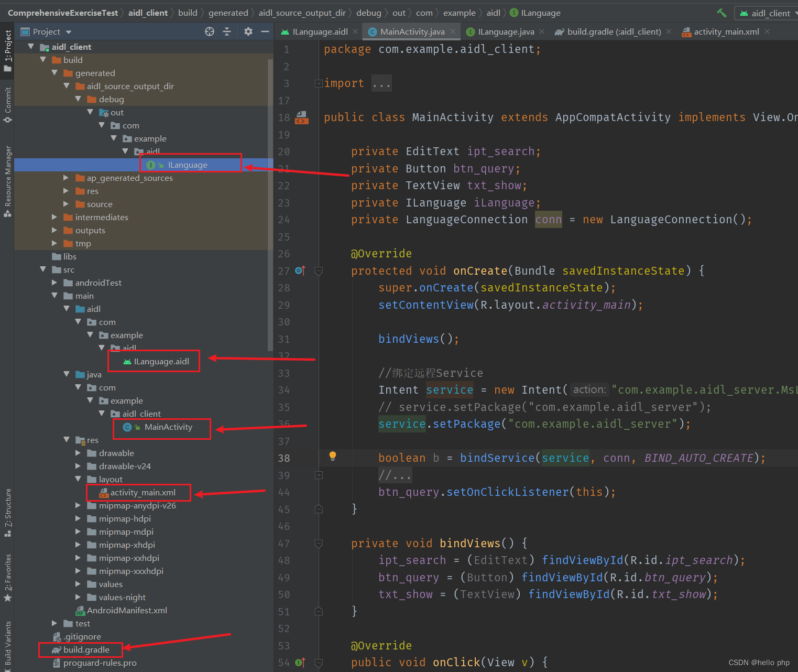Expand the test folder
This screenshot has width=798, height=672.
[54, 623]
